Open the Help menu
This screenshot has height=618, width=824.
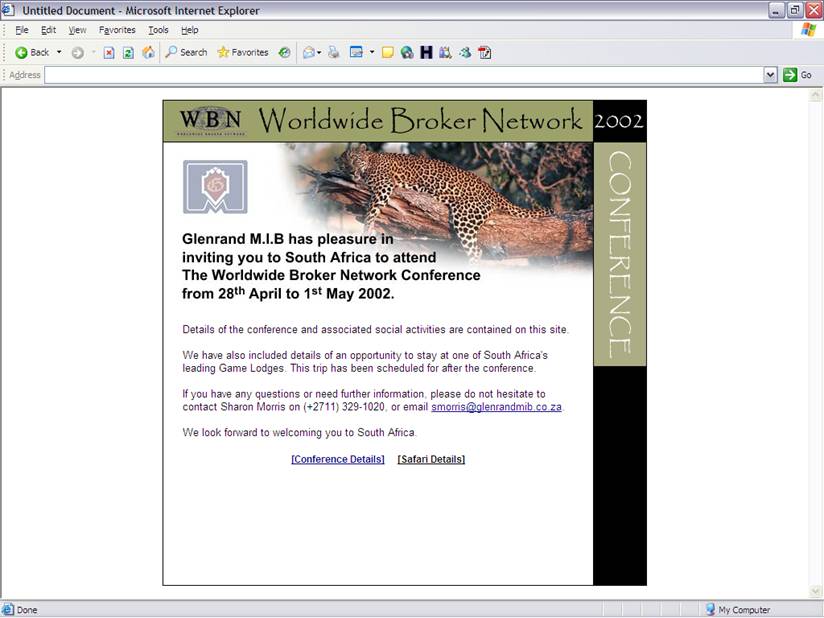pyautogui.click(x=190, y=30)
